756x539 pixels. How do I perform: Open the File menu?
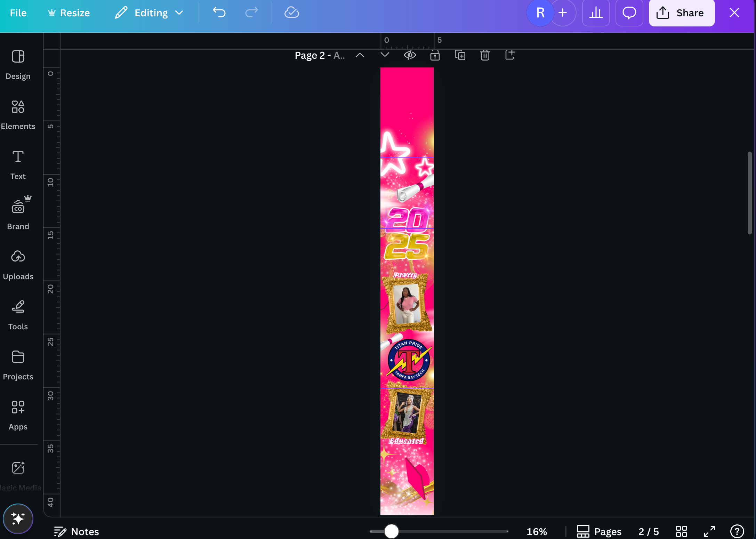click(18, 13)
